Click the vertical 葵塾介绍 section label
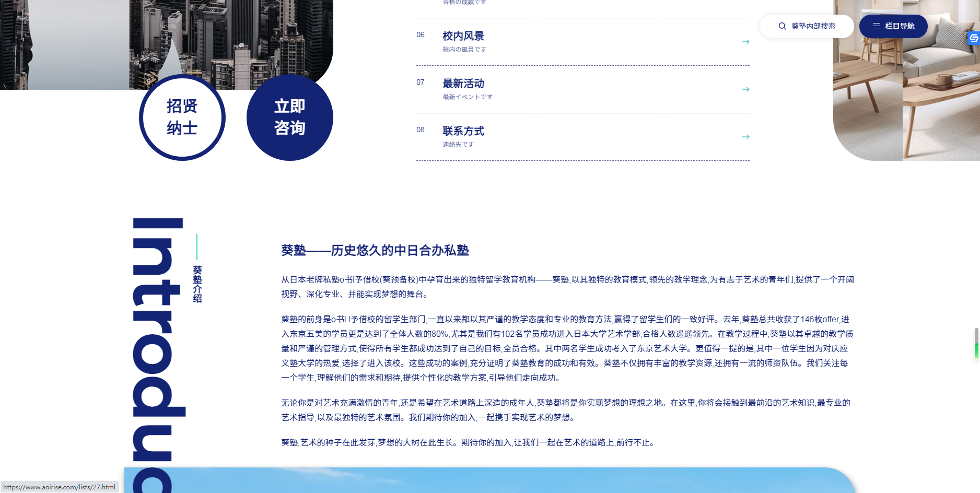980x493 pixels. pos(197,284)
